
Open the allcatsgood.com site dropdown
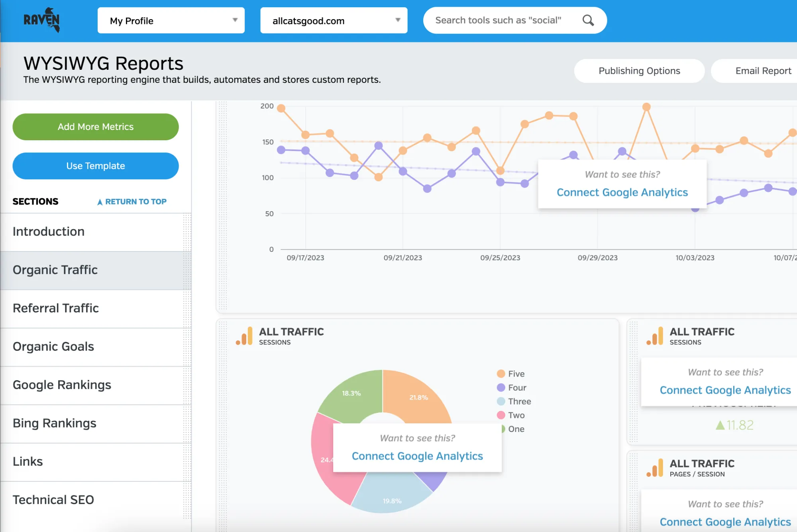tap(334, 20)
